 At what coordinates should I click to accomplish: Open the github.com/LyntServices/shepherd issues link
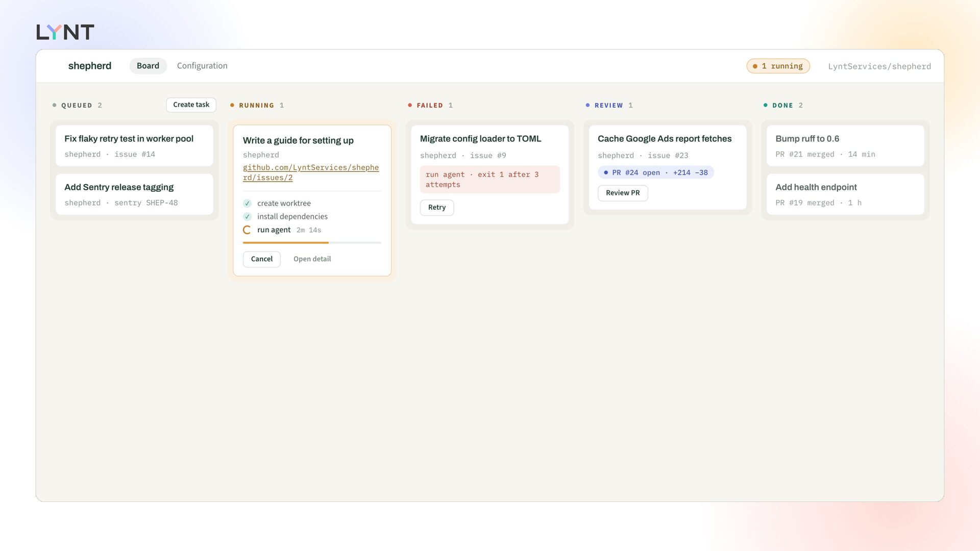pos(311,172)
